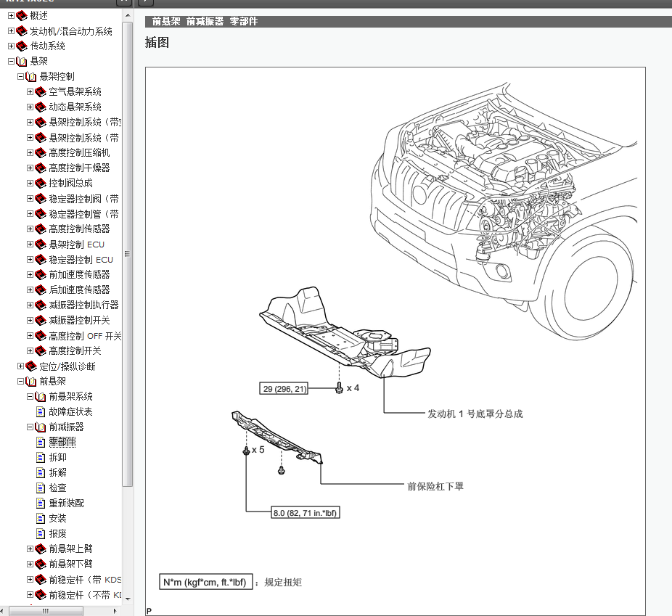672x616 pixels.
Task: Click the tree scroll down arrow
Action: [x=127, y=599]
